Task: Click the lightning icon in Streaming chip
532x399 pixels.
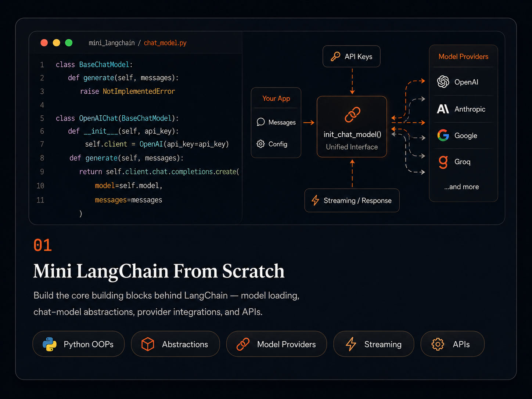Action: pos(351,344)
